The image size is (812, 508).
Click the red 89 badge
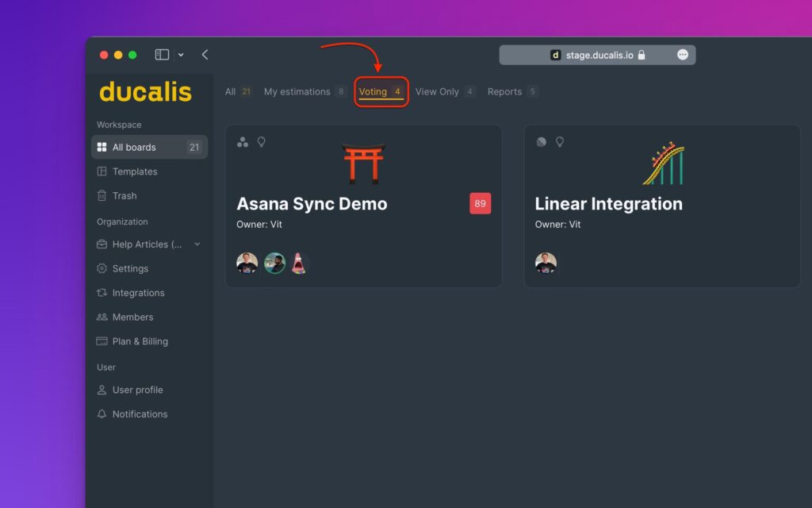[x=480, y=204]
